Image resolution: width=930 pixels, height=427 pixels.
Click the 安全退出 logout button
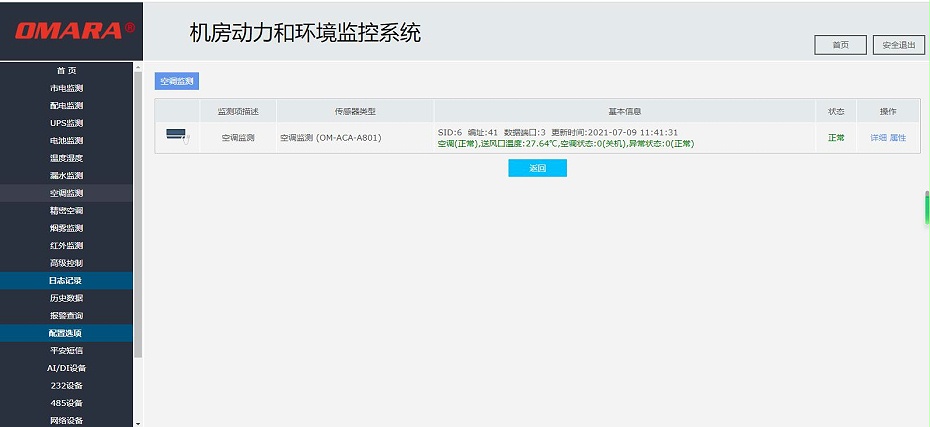click(x=899, y=45)
